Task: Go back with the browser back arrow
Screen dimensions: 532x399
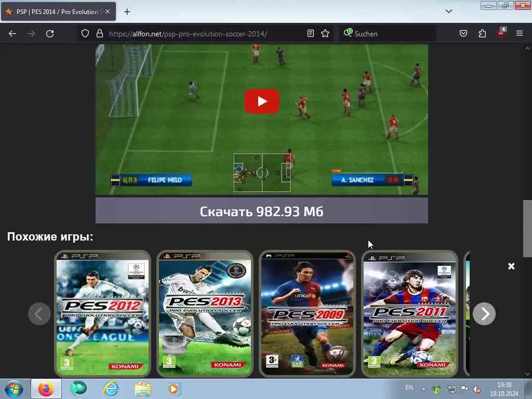Action: tap(12, 34)
